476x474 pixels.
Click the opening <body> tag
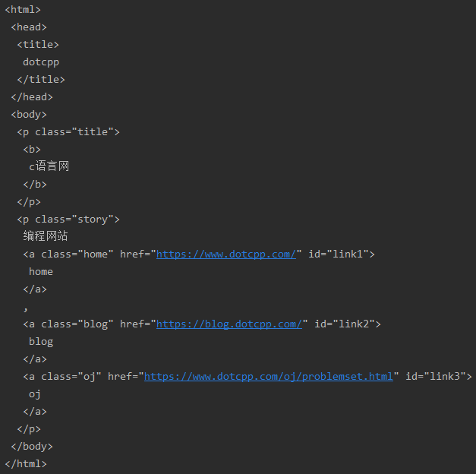[x=29, y=114]
